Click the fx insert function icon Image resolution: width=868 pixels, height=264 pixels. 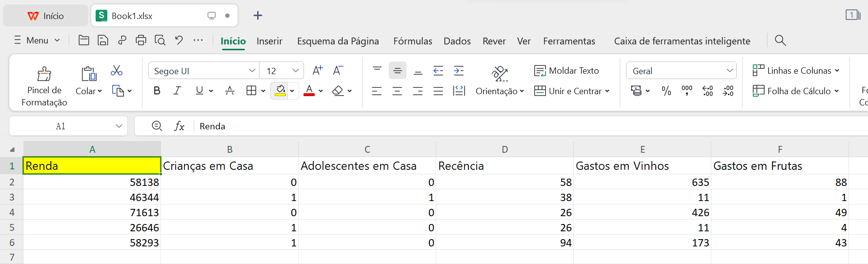pyautogui.click(x=179, y=126)
